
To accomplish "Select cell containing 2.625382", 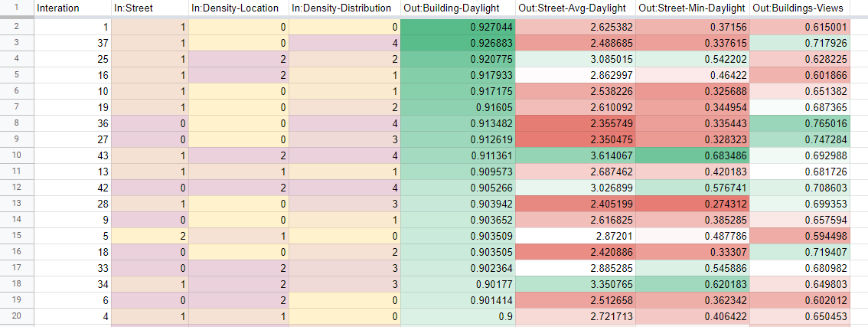I will pyautogui.click(x=575, y=27).
